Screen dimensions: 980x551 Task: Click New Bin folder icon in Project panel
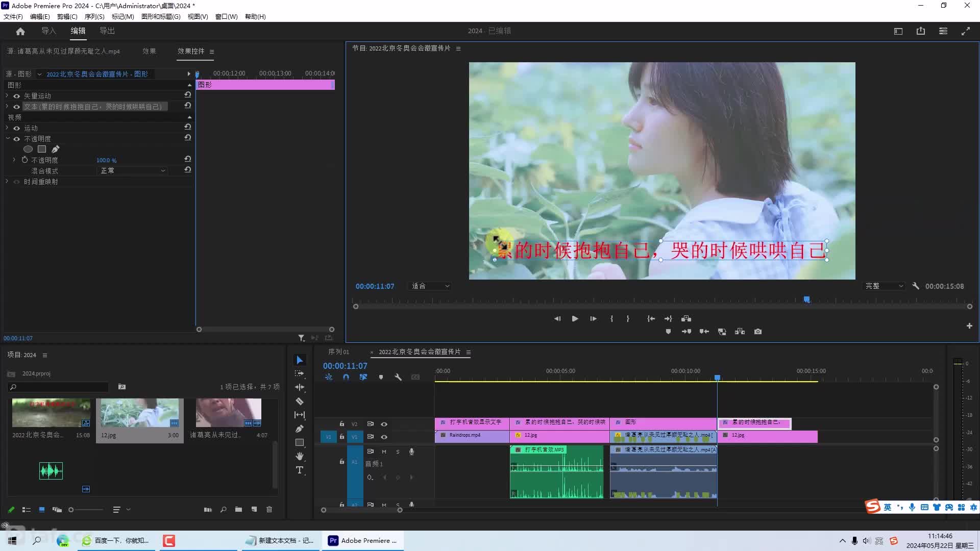coord(238,509)
